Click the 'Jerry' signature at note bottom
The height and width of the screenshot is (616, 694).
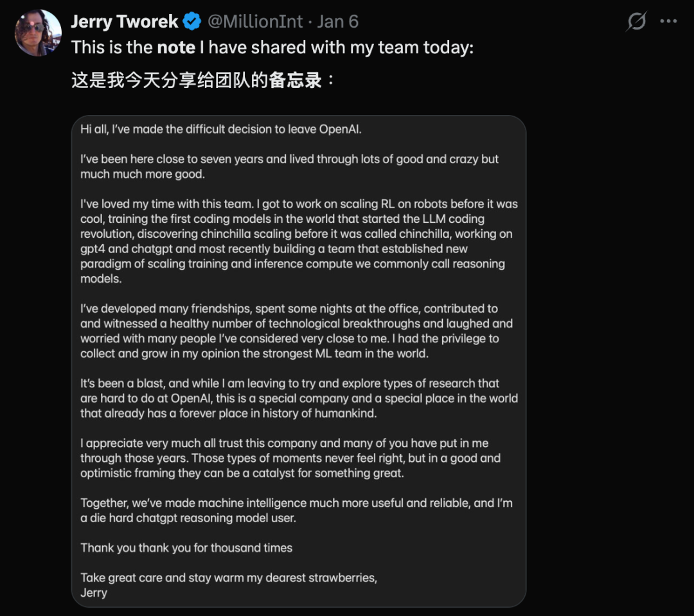(x=94, y=592)
